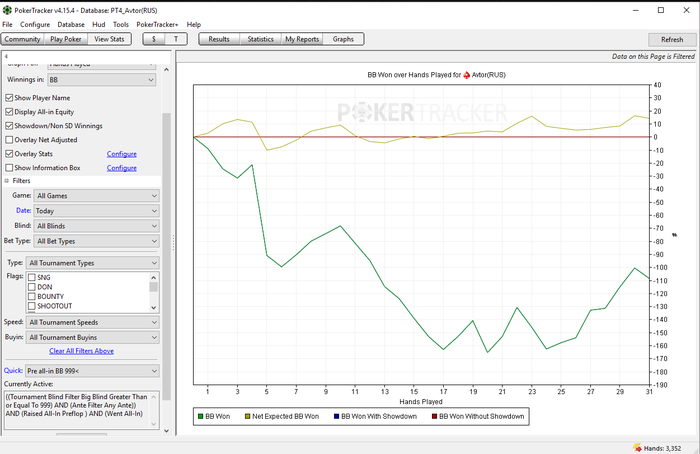Open the tournament Buyin dropdown
The image size is (700, 454).
coord(92,337)
